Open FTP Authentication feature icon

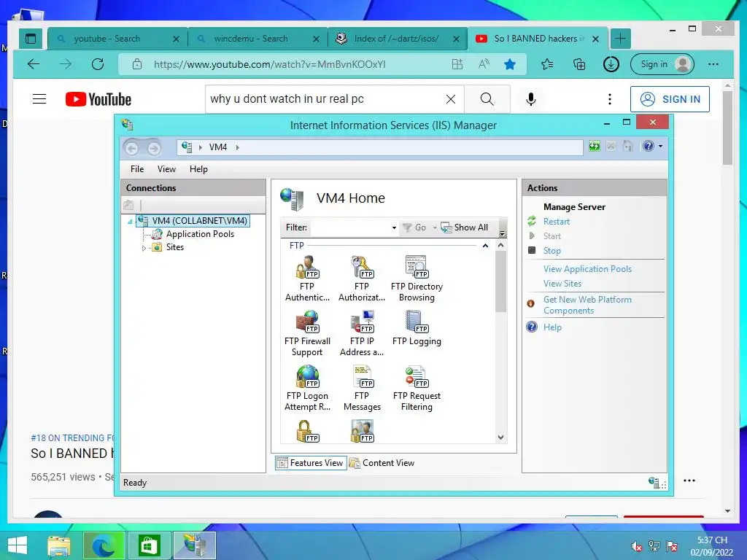(307, 279)
